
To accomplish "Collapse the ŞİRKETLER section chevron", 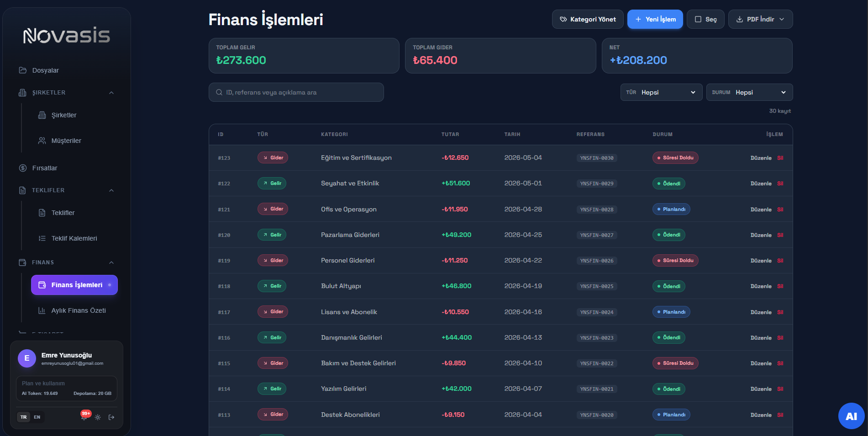I will 111,93.
